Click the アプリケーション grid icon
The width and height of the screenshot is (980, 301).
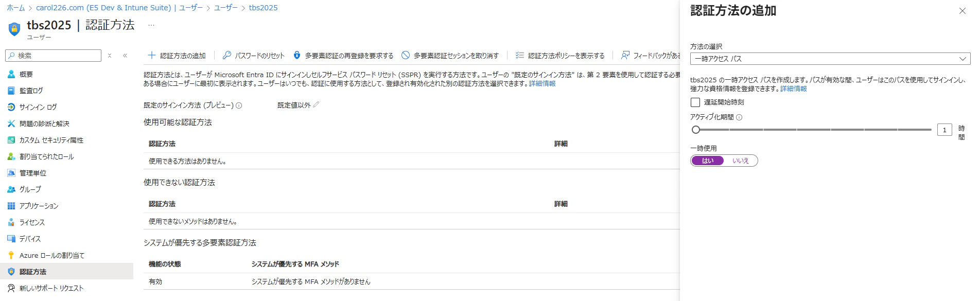11,206
